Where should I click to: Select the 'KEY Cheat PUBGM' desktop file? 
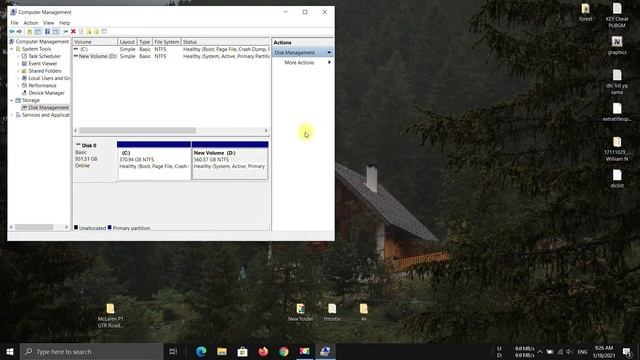tap(617, 16)
